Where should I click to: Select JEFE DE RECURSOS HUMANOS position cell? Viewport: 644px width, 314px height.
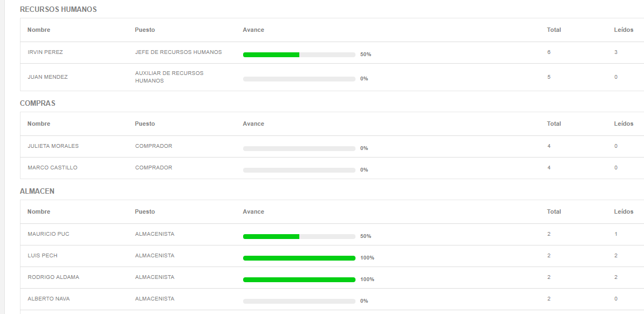coord(178,52)
